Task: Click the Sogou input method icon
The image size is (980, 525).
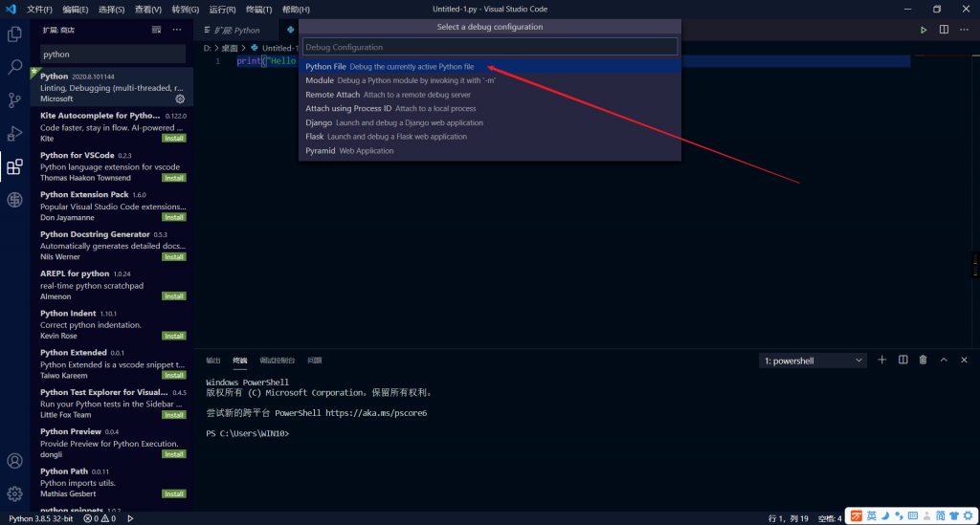Action: [x=857, y=515]
